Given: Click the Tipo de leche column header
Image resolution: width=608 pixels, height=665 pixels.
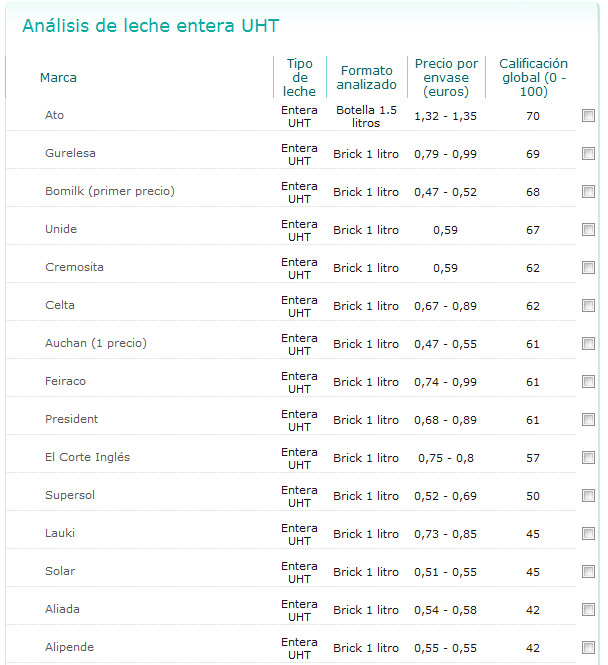Looking at the screenshot, I should [x=299, y=78].
